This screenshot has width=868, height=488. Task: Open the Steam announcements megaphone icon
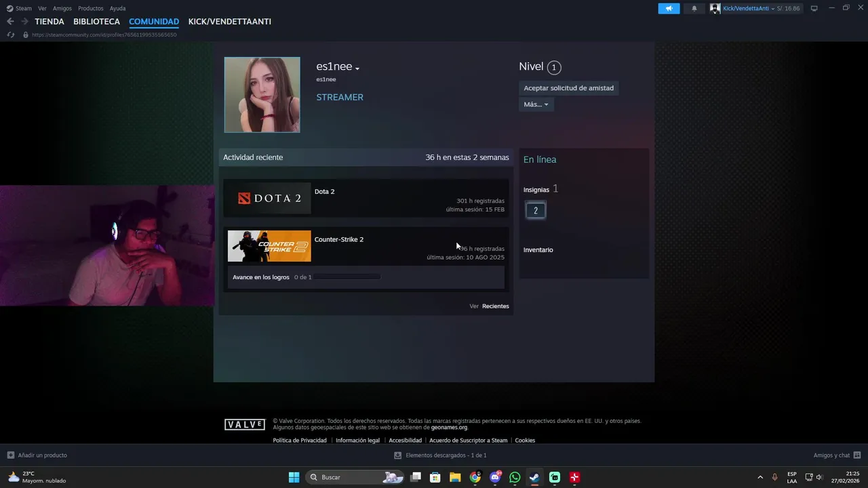tap(669, 8)
